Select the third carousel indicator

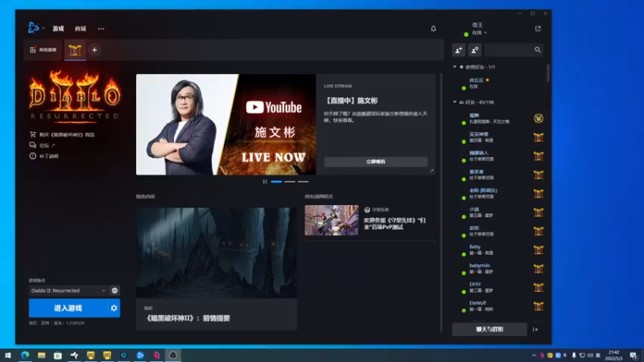[x=303, y=182]
